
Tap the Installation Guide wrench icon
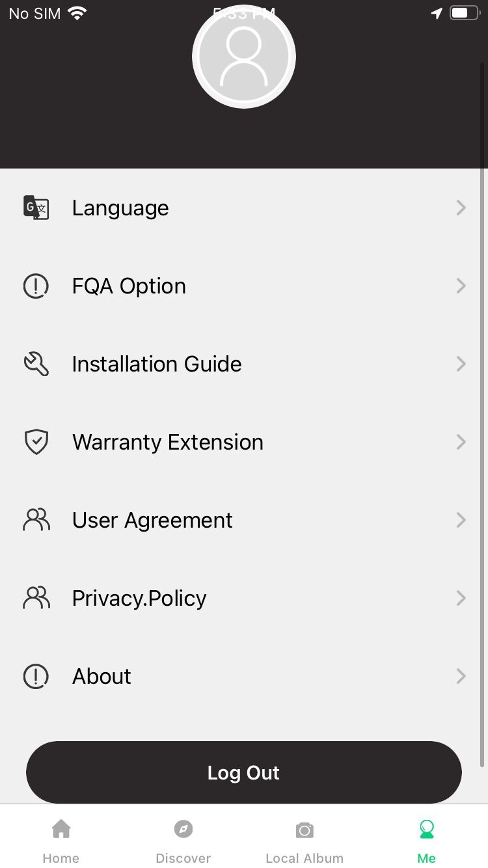(36, 364)
